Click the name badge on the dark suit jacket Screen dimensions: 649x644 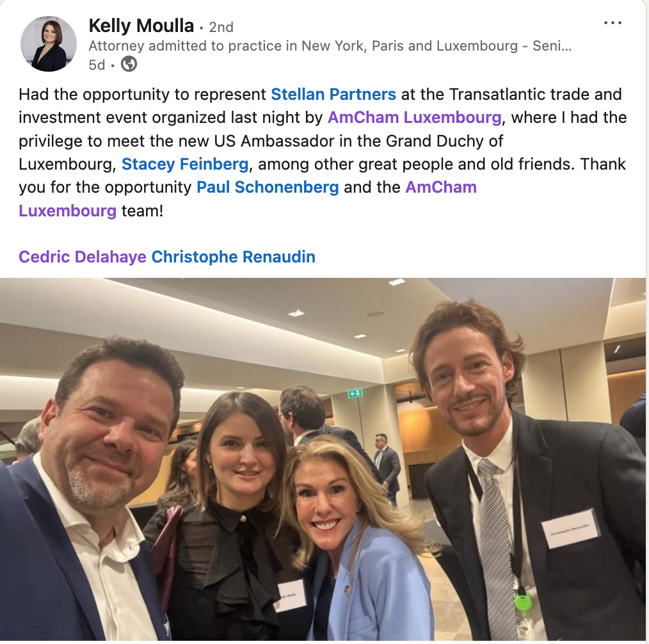(x=571, y=527)
